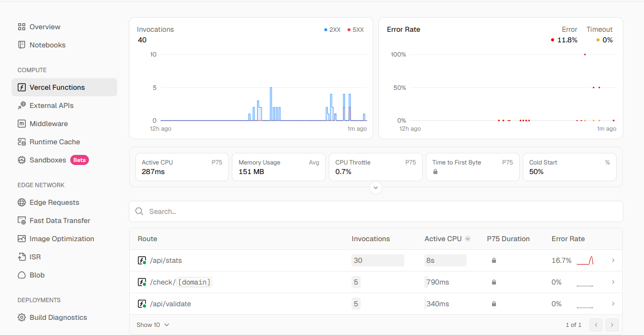Select the Middleware sidebar icon

pos(21,124)
